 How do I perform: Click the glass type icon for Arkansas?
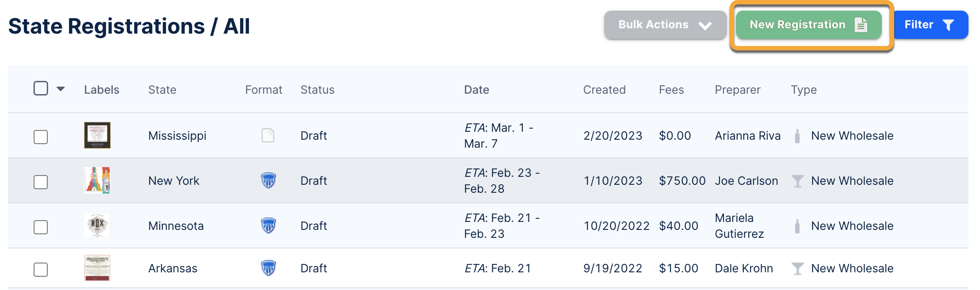pyautogui.click(x=797, y=268)
